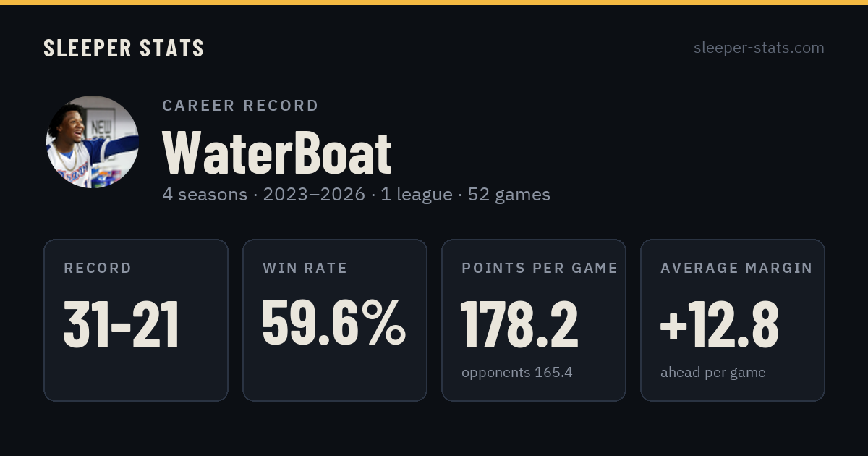Click the 59.6% win rate value

pyautogui.click(x=333, y=324)
